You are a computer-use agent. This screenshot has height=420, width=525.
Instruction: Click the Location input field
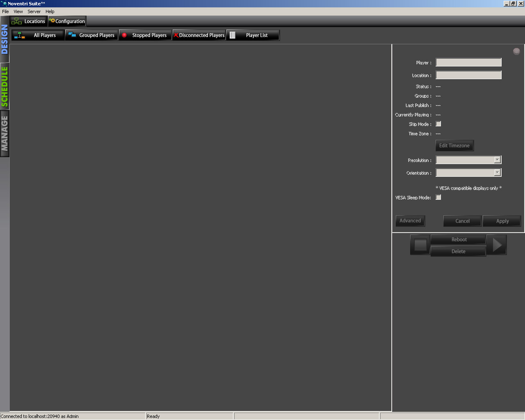coord(468,75)
